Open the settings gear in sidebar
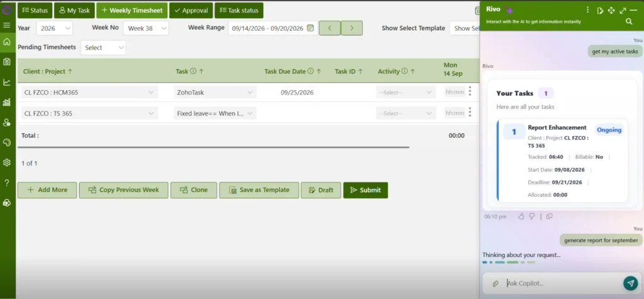644x299 pixels. [6, 162]
